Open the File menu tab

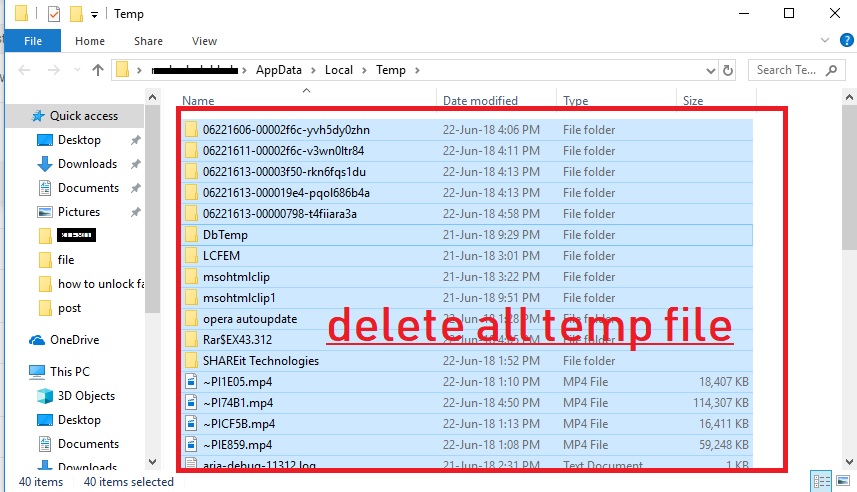click(x=32, y=41)
